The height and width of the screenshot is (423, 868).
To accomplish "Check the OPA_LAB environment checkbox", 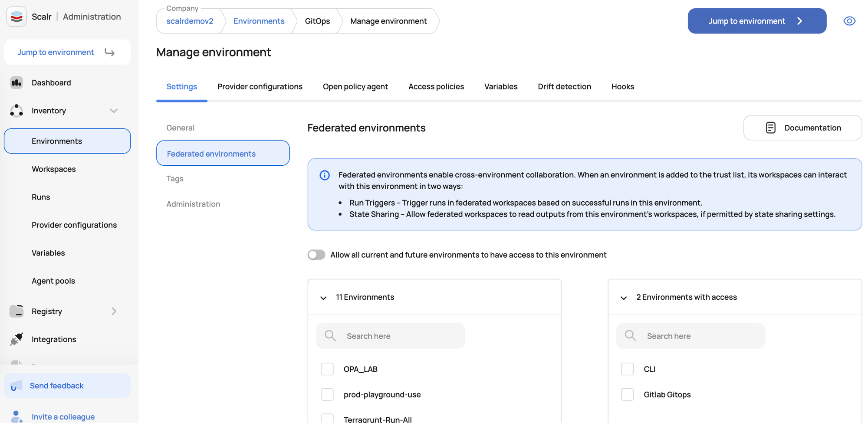I will tap(327, 369).
